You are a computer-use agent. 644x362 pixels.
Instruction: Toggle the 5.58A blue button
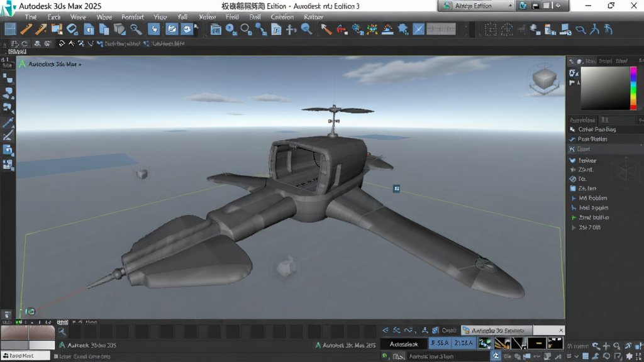[440, 343]
